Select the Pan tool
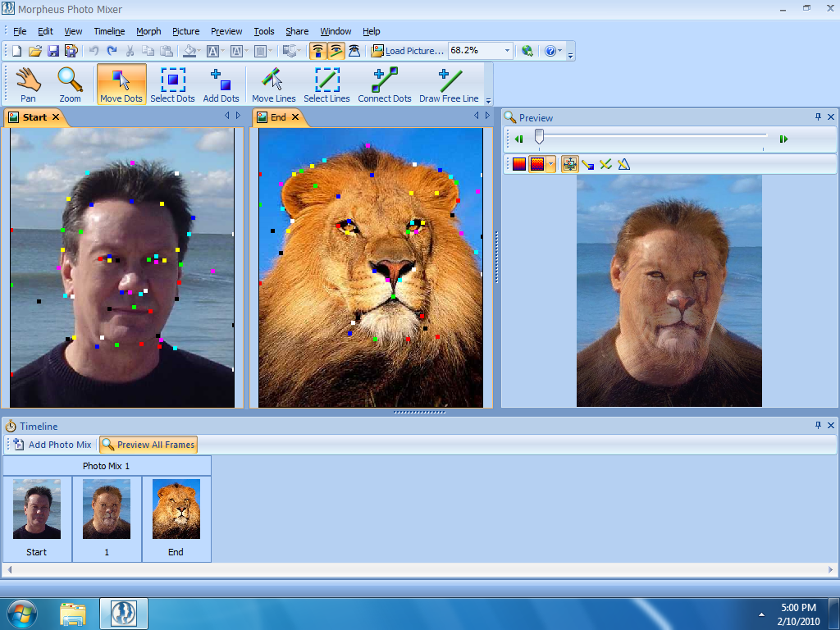The height and width of the screenshot is (630, 840). click(x=27, y=82)
